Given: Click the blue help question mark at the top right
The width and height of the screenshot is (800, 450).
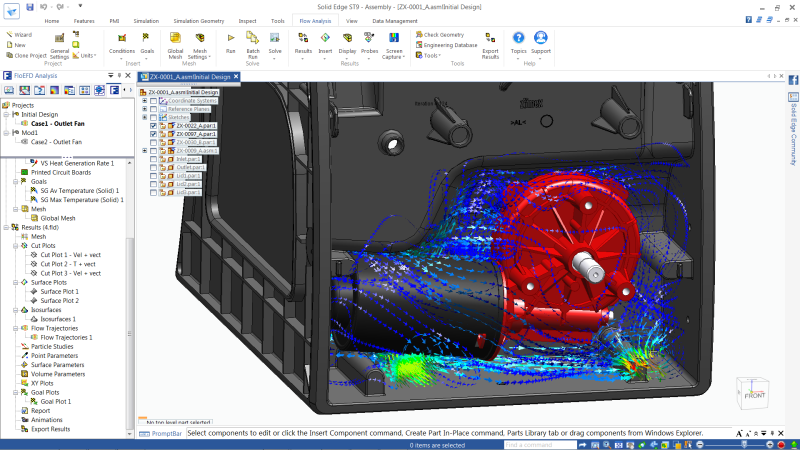Looking at the screenshot, I should coord(748,19).
